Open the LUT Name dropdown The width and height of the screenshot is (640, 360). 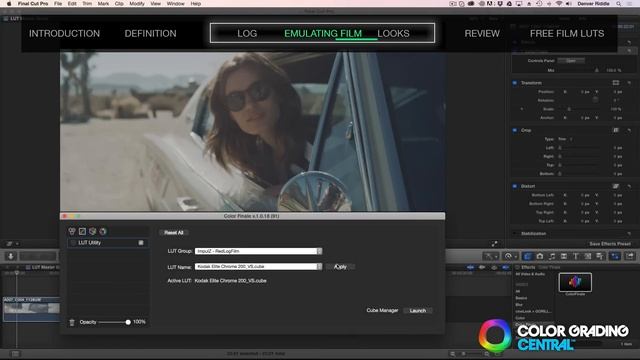click(258, 267)
